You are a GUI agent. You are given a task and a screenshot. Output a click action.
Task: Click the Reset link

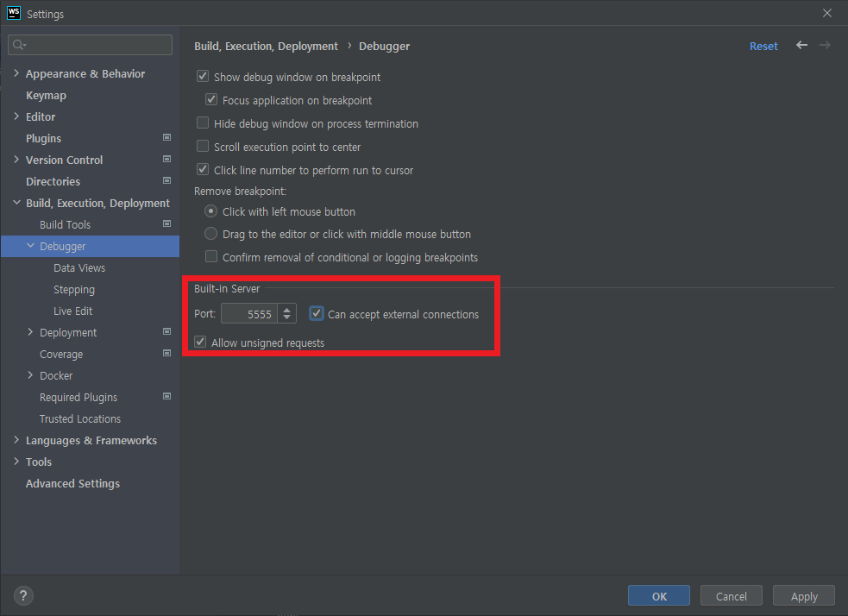763,46
